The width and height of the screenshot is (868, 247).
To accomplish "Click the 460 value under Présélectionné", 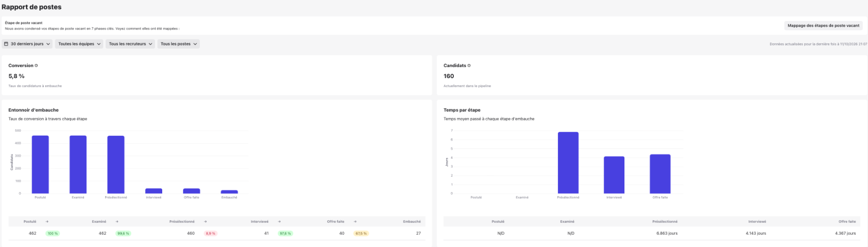I will tap(190, 233).
